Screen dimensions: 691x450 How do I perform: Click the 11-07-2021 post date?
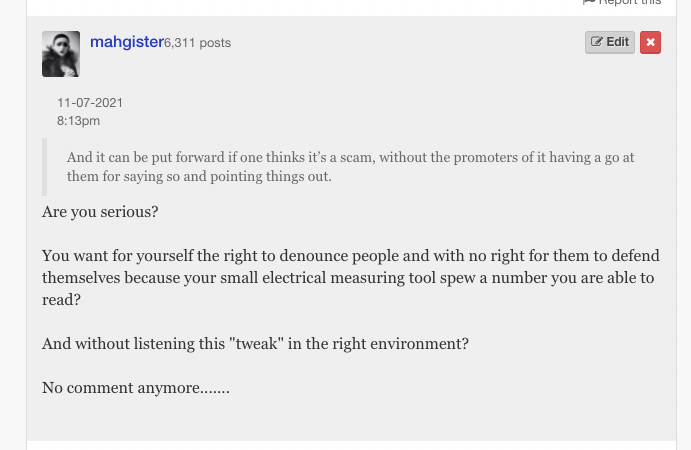pyautogui.click(x=90, y=103)
